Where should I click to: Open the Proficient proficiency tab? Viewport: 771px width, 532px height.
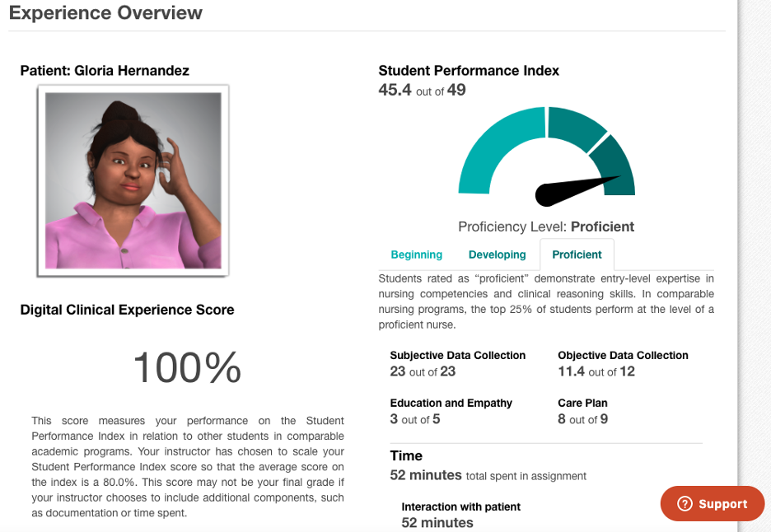click(577, 254)
